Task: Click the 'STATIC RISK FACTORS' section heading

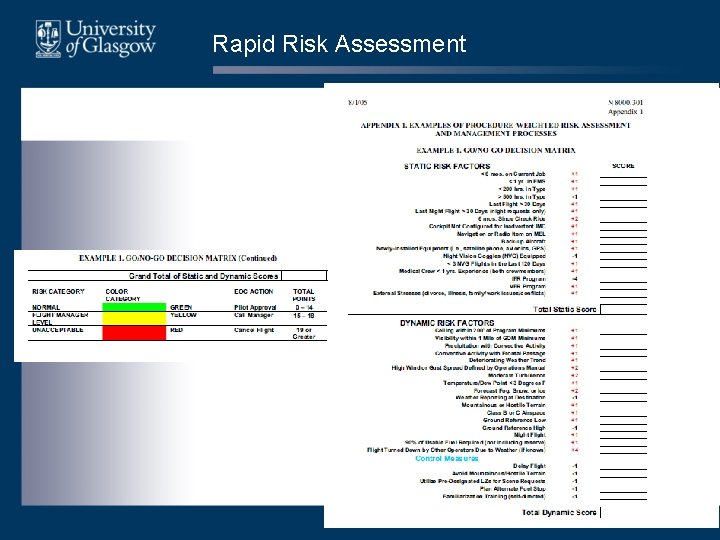Action: [447, 166]
